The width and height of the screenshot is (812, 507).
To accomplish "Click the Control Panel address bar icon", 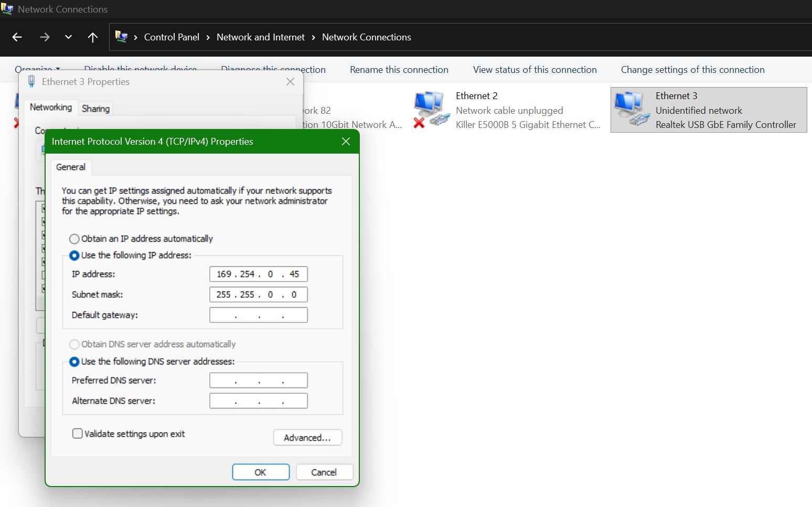I will pos(121,37).
